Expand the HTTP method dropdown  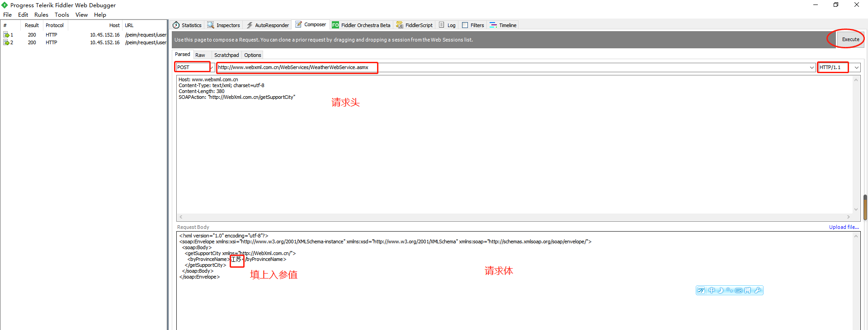pos(212,67)
